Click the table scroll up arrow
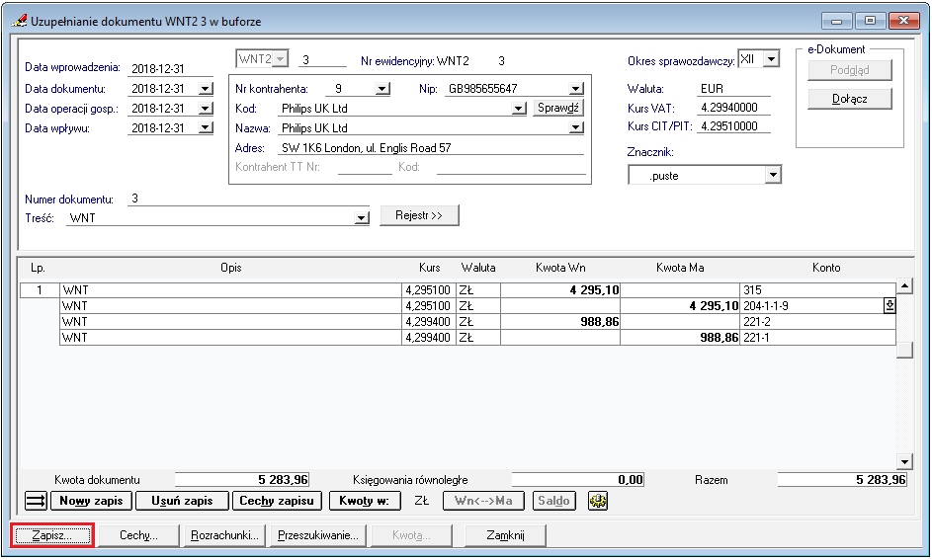Viewport: 932px width, 560px height. [904, 286]
